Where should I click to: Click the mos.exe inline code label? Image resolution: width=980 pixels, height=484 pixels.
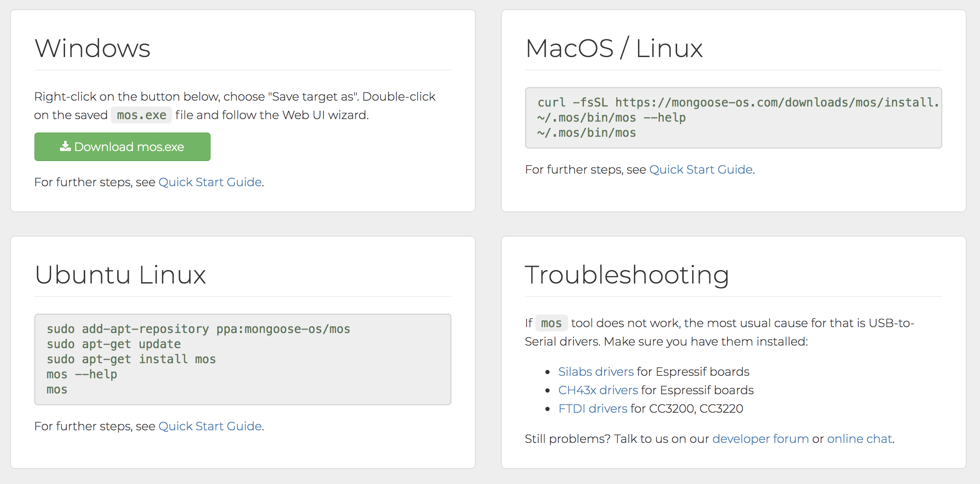click(141, 114)
